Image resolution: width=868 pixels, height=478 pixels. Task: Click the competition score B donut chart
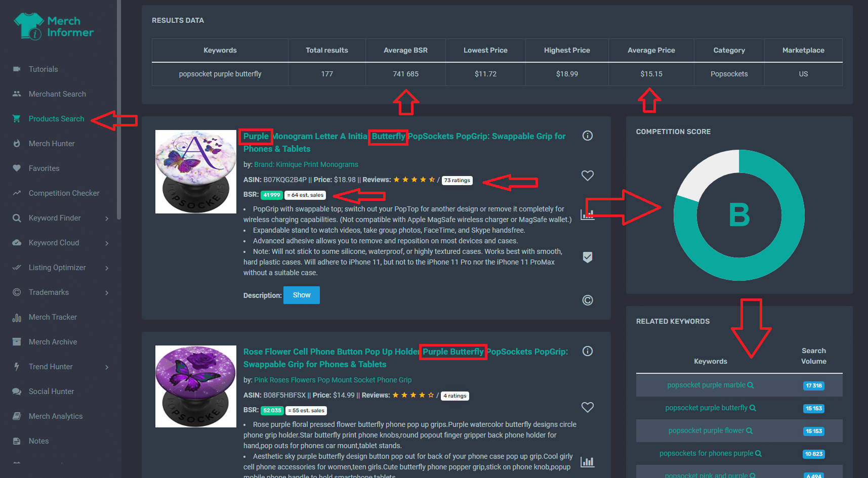pos(739,215)
